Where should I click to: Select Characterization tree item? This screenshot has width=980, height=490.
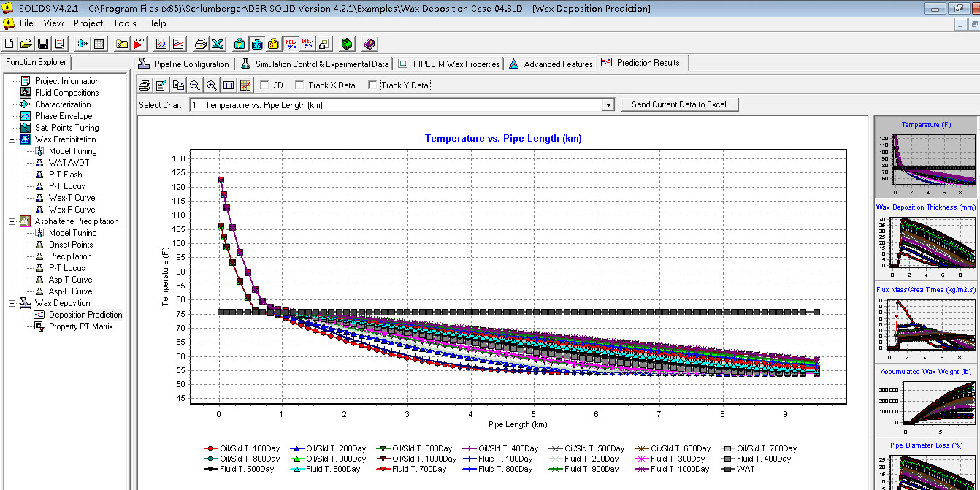pos(63,104)
